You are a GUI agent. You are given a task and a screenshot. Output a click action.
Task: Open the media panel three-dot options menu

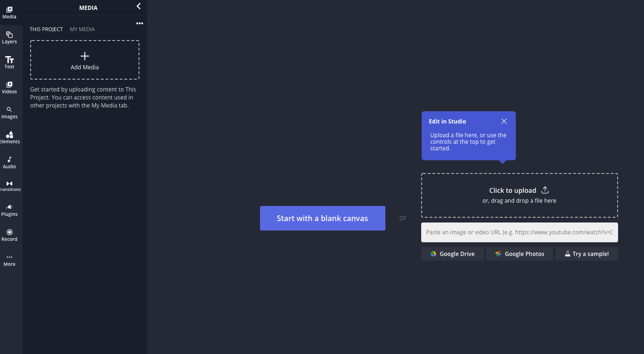click(x=139, y=23)
